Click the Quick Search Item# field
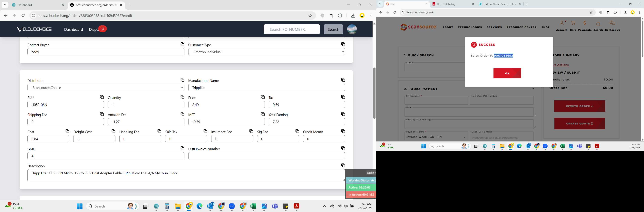Image resolution: width=644 pixels, height=212 pixels. coord(434,67)
